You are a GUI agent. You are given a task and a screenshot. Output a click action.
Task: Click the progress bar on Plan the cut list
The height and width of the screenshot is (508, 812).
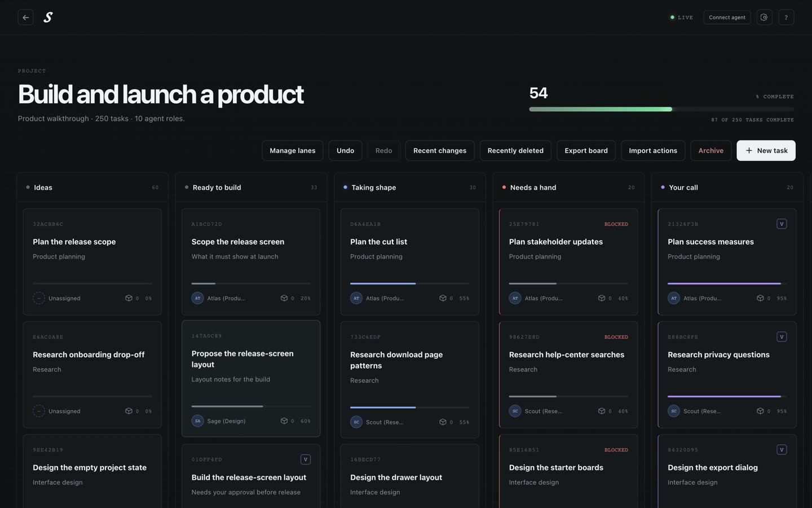[x=410, y=283]
